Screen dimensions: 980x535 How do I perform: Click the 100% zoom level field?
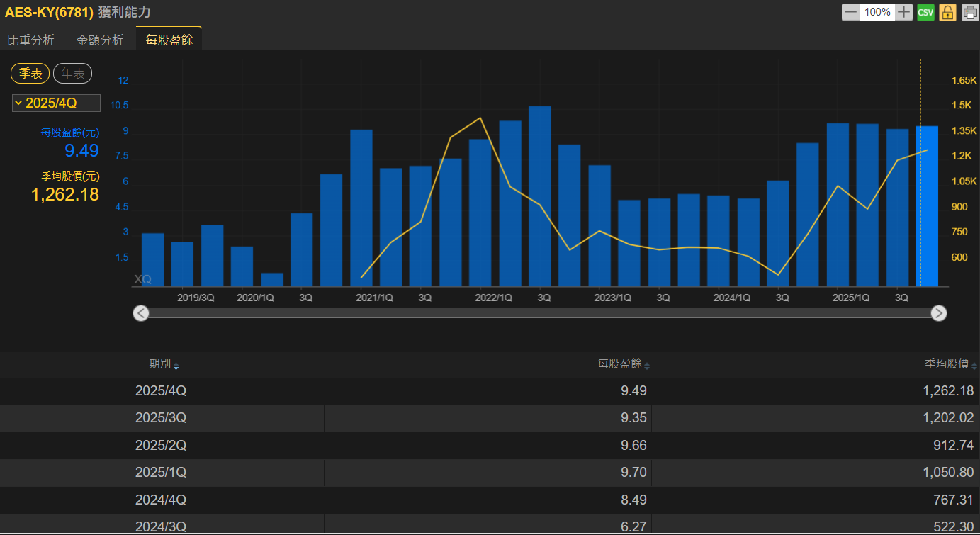877,12
